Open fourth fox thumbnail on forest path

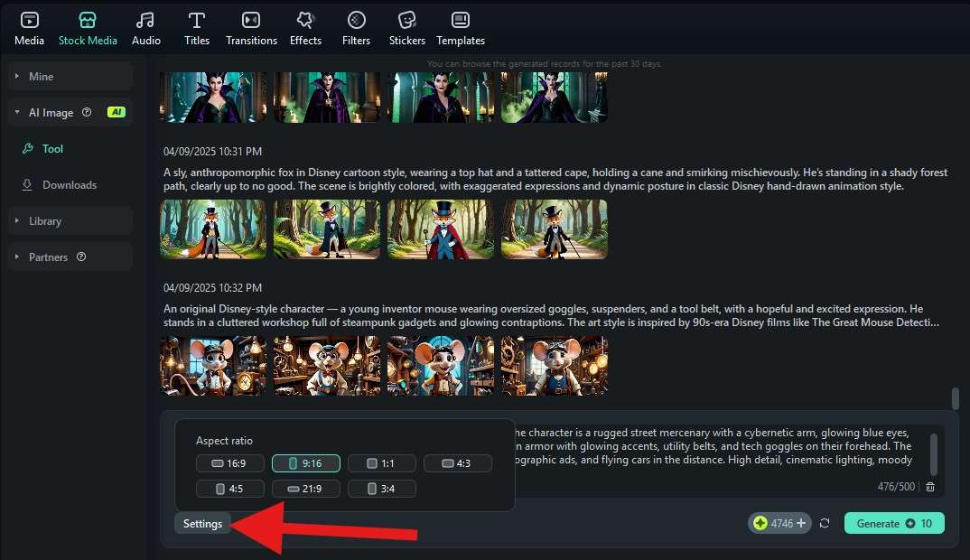(x=555, y=229)
